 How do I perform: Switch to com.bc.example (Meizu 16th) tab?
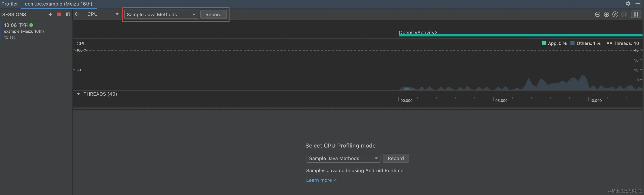(59, 4)
